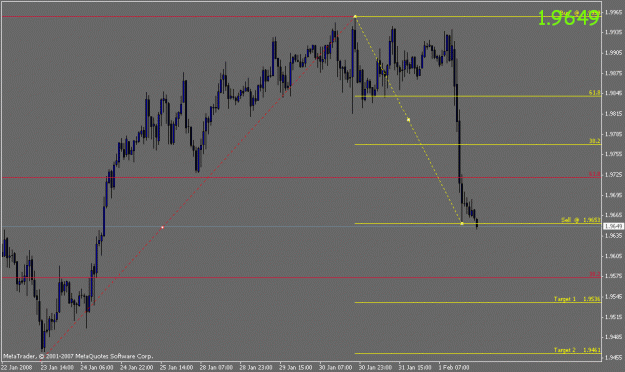Click the red 61.8 Fibonacci level label
Screen dimensions: 625x372
pyautogui.click(x=594, y=174)
